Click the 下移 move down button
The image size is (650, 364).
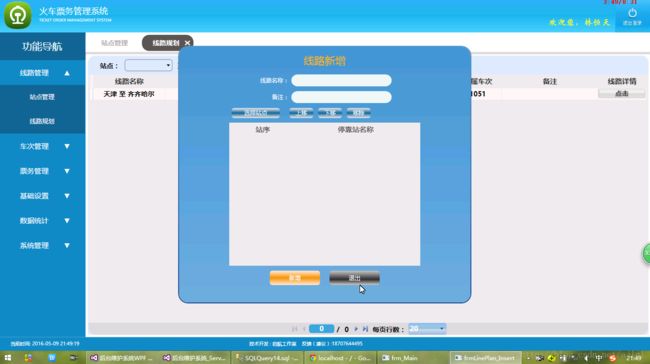330,113
